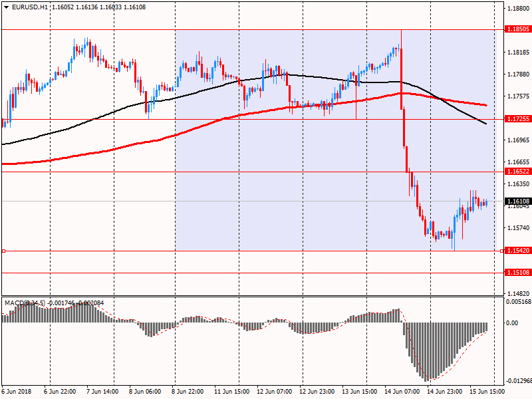Click the triangle arrow beside EURUSD,H1

6,7
